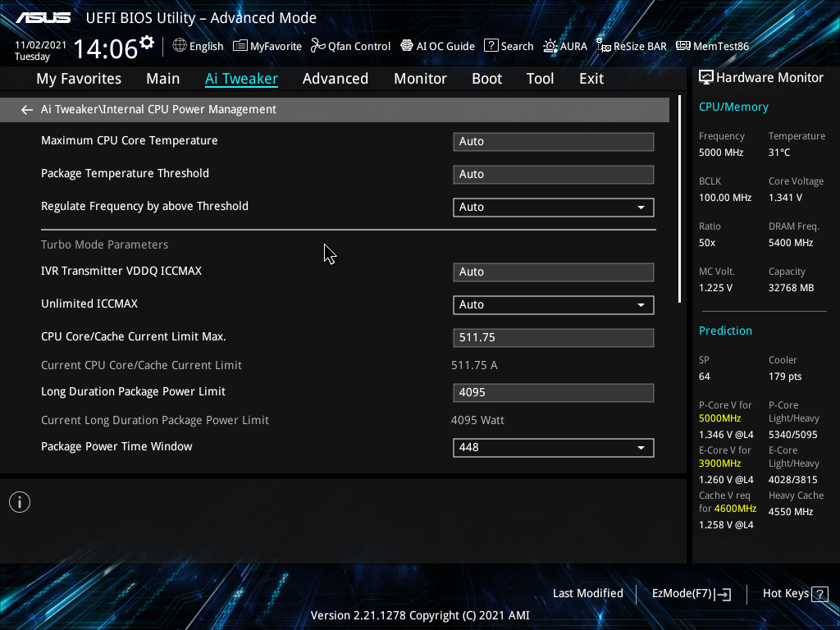Click the globe language icon
The height and width of the screenshot is (630, 840).
180,46
